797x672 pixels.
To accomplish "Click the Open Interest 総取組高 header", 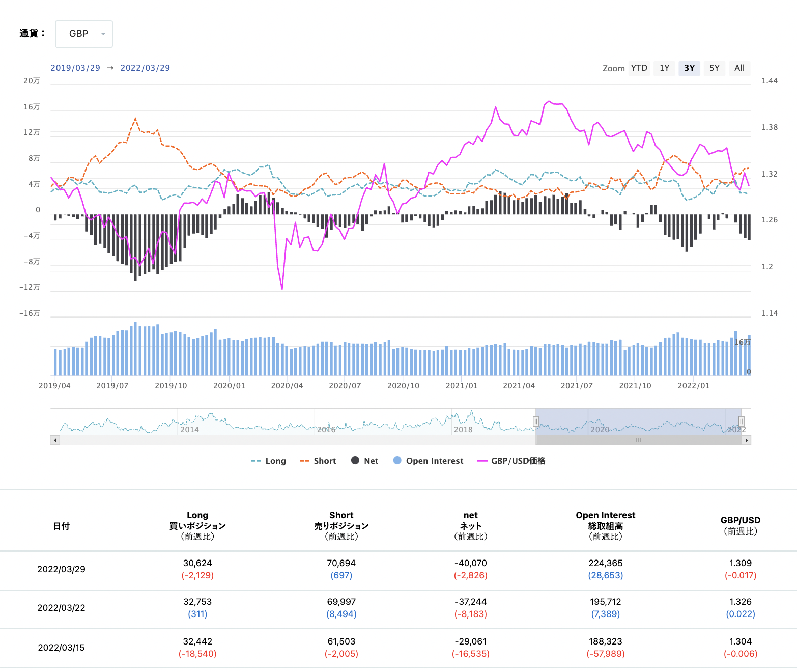I will [x=606, y=526].
